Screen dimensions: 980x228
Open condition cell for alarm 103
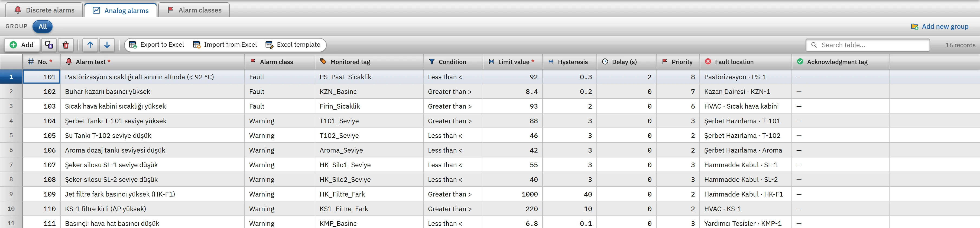[453, 106]
